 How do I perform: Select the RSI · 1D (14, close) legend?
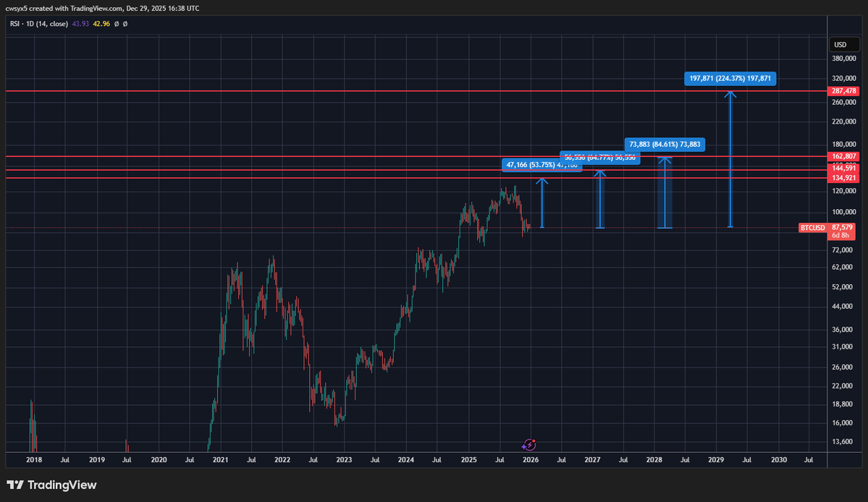click(39, 24)
